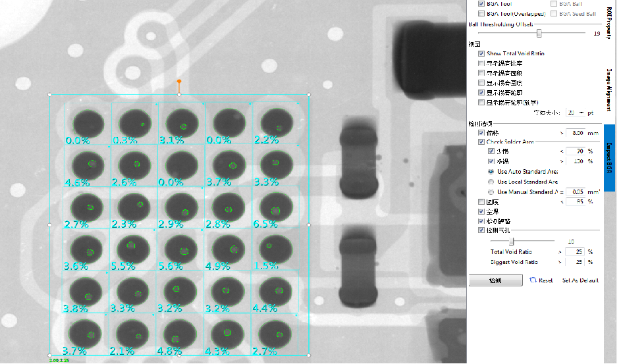Click the ball labeled 4.4%
This screenshot has width=621, height=364.
point(276,292)
